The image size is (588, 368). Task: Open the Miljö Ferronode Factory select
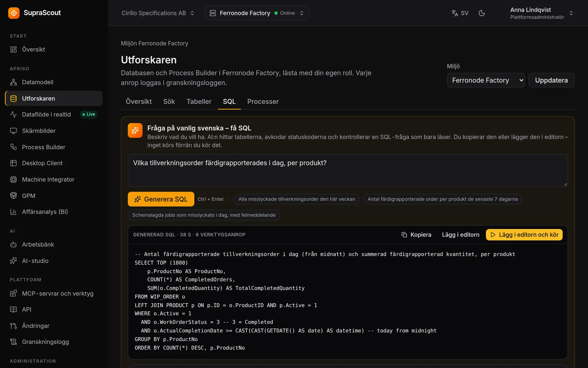point(486,80)
